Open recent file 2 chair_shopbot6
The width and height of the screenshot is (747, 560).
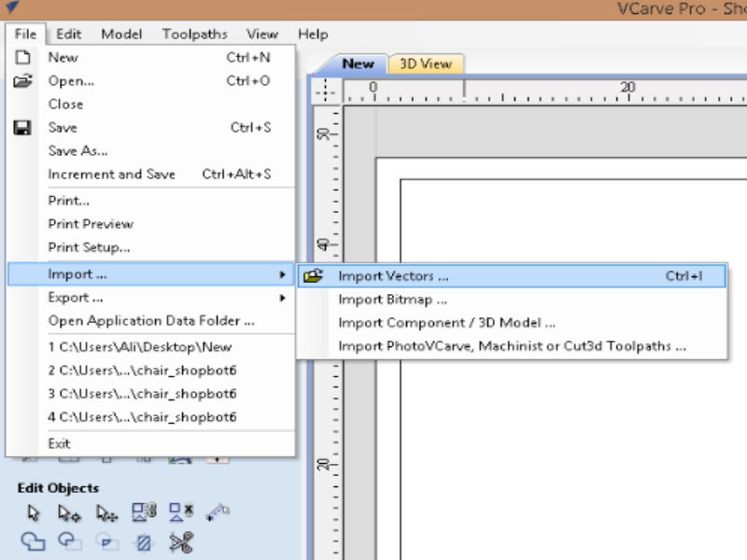pos(150,370)
